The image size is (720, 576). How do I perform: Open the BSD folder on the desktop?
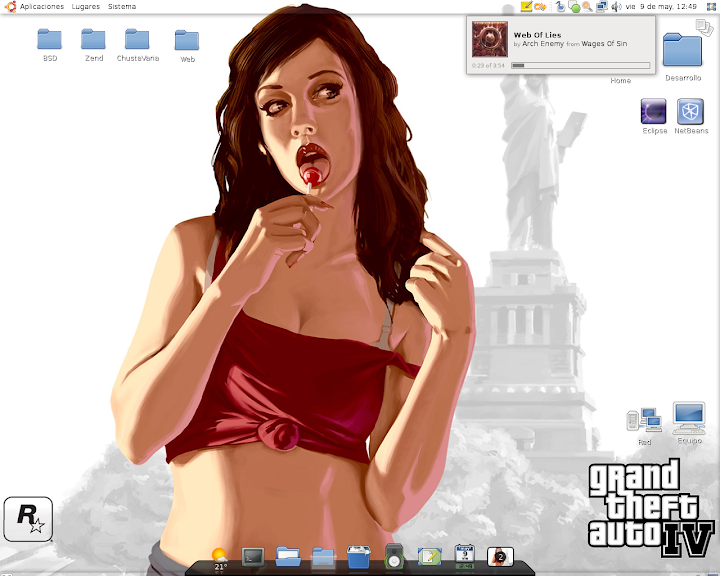[x=50, y=40]
